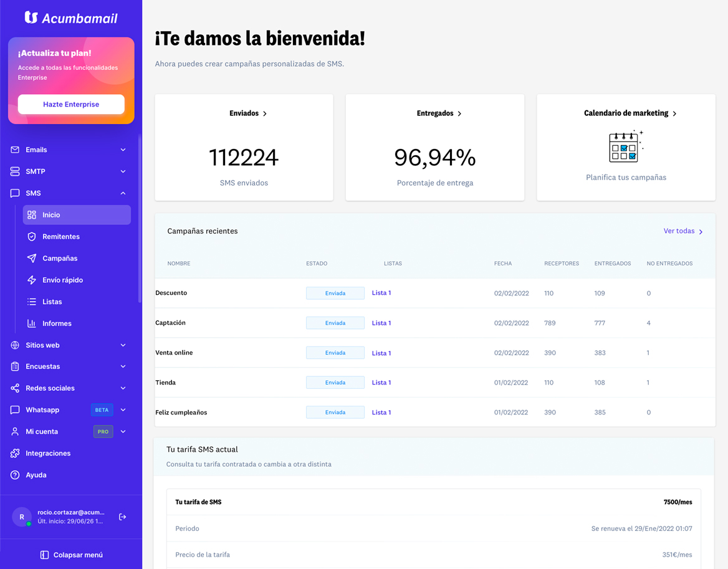
Task: Click the Enviada badge in Descuento row
Action: click(335, 294)
